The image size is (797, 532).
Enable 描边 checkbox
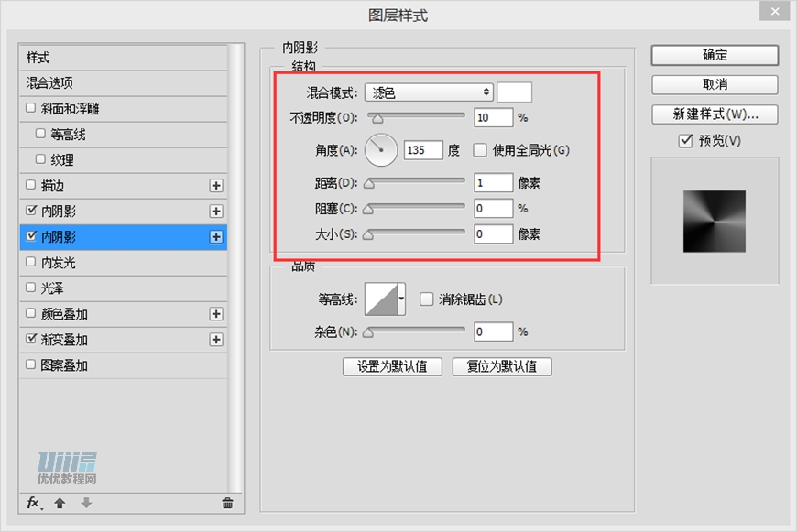(x=30, y=184)
